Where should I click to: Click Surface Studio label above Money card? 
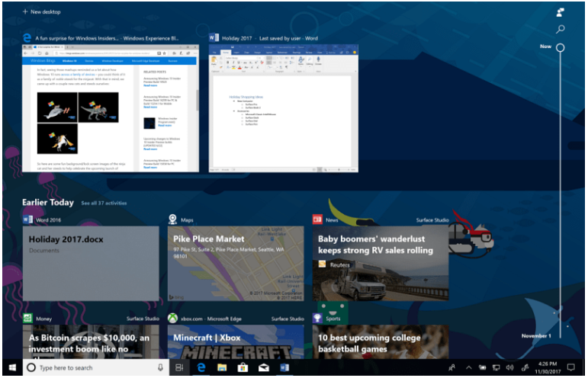pyautogui.click(x=143, y=319)
